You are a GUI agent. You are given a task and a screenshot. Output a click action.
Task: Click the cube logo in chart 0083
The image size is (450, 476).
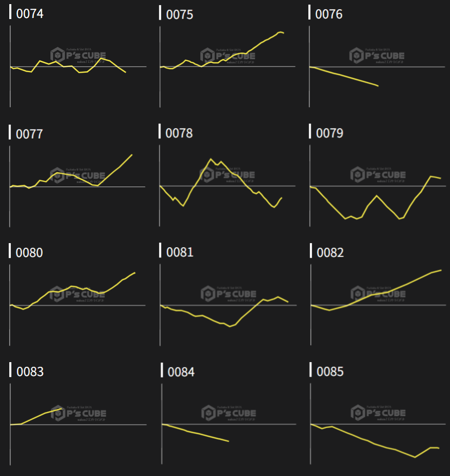click(x=58, y=413)
